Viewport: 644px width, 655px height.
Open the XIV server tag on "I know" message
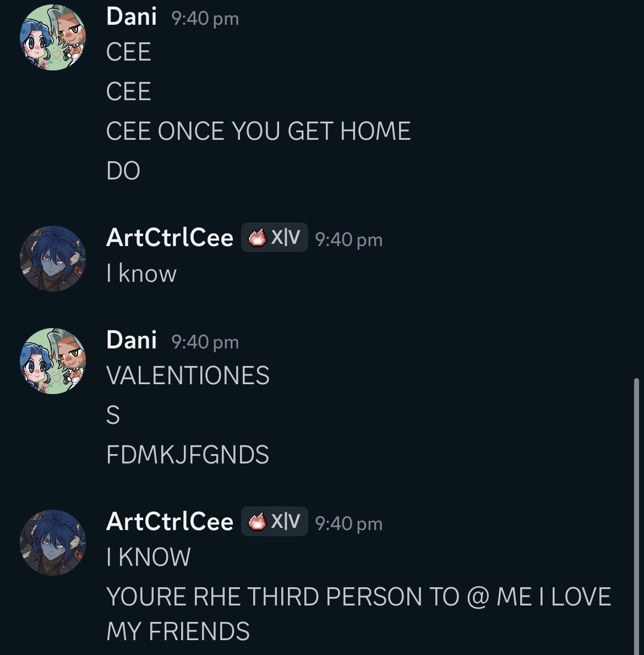click(x=275, y=237)
